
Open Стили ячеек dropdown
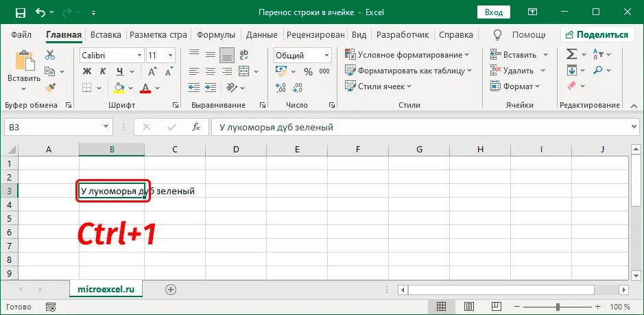point(379,86)
